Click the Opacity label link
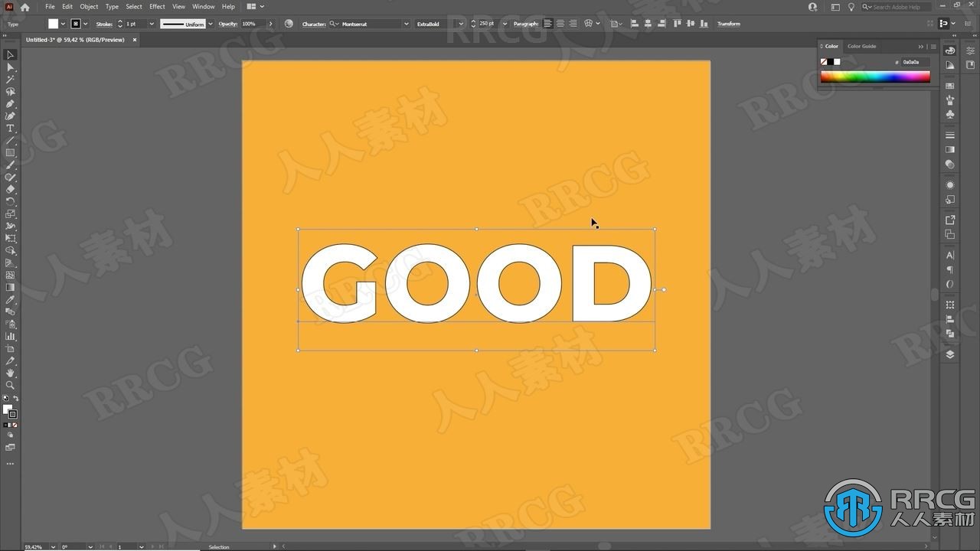Screen dimensions: 980x551 pos(228,24)
